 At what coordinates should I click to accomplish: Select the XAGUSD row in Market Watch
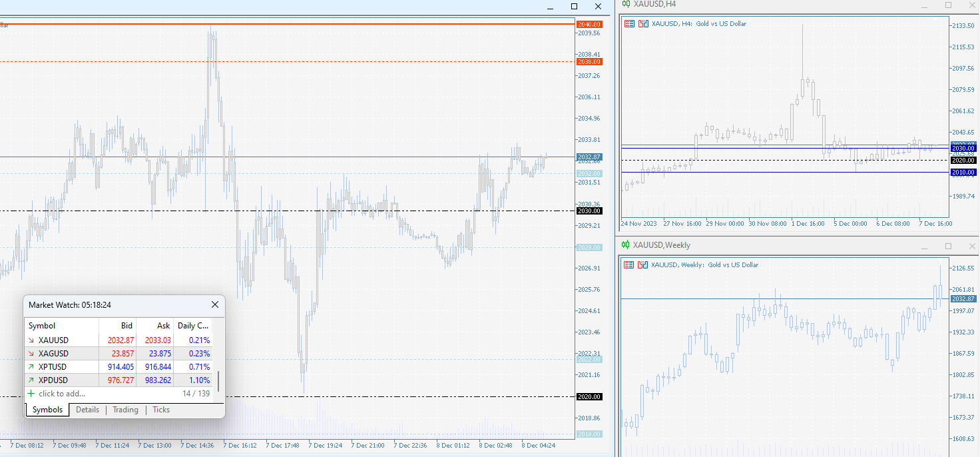119,354
